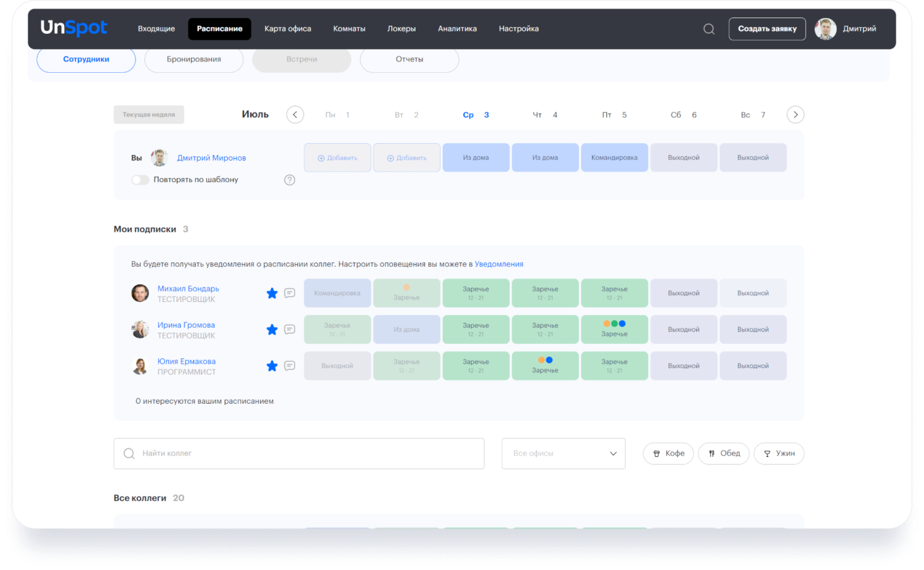Open Карта офиса in top navigation
The height and width of the screenshot is (570, 924).
pos(287,29)
